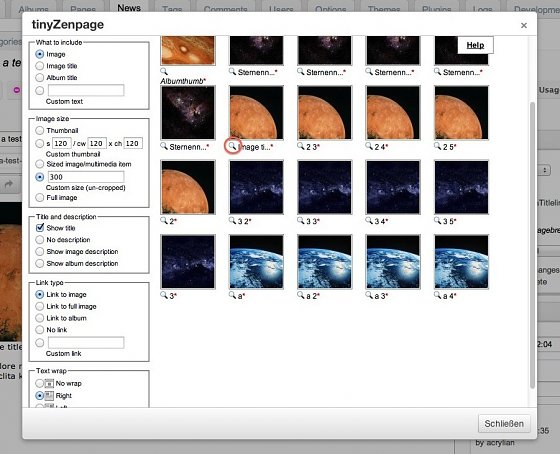Switch to the Plugins tab
The height and width of the screenshot is (454, 560).
[436, 9]
